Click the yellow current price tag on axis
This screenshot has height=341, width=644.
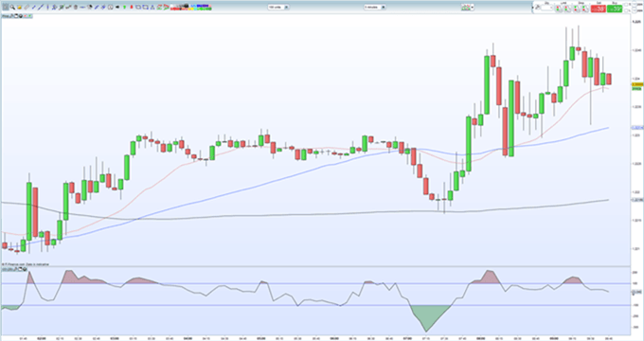click(636, 83)
